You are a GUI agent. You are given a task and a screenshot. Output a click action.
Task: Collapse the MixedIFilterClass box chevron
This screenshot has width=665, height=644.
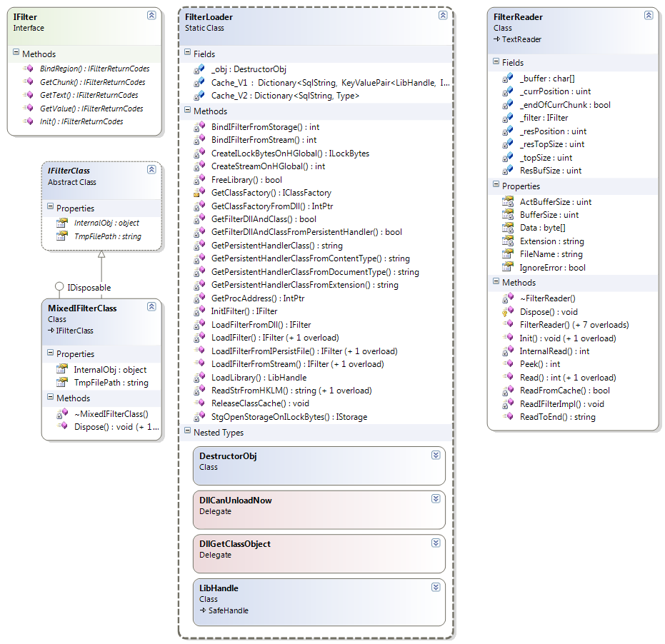click(151, 306)
